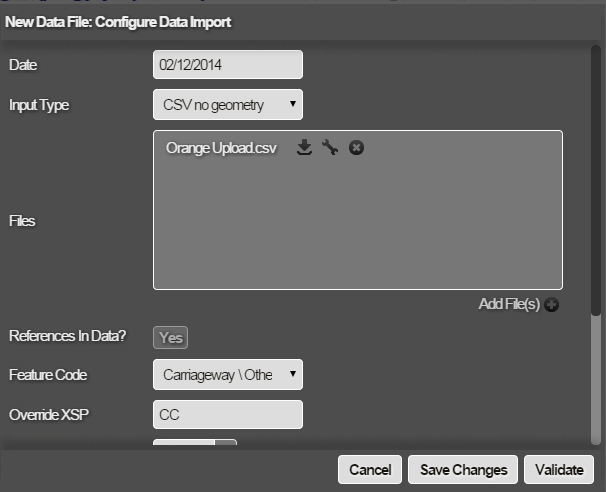Validate the data import configuration
This screenshot has width=606, height=492.
coord(558,470)
